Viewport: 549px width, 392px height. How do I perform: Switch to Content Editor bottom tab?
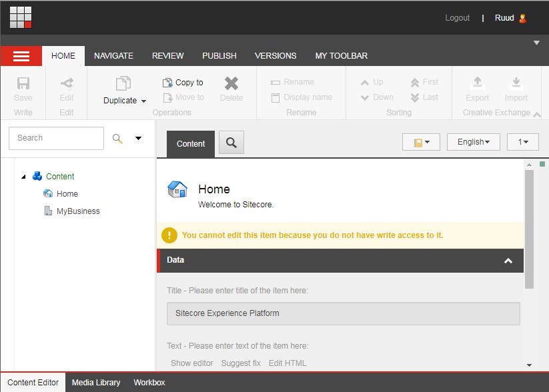coord(33,383)
